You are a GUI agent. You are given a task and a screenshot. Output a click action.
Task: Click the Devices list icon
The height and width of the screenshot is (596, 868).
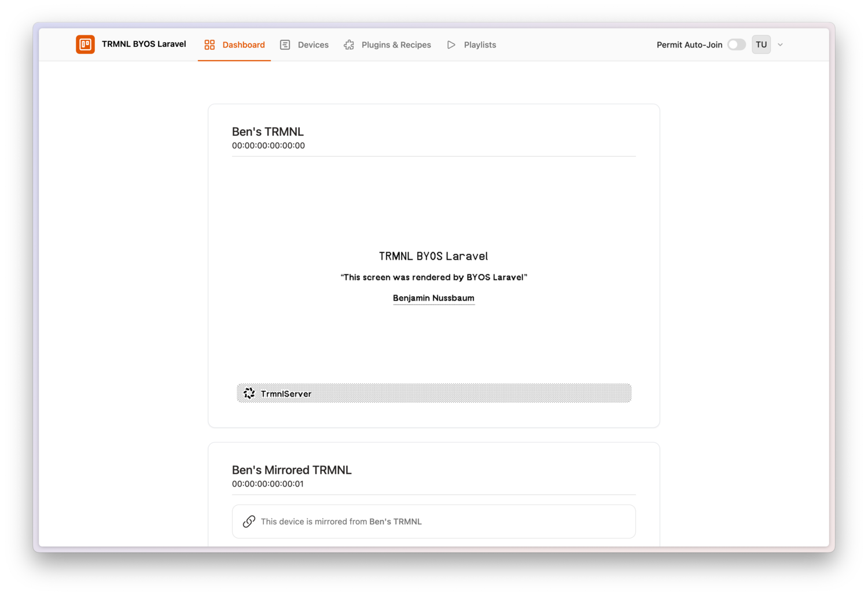tap(285, 44)
